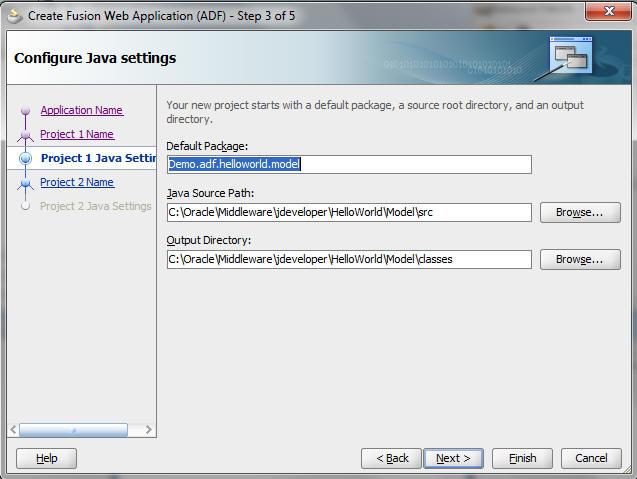This screenshot has width=637, height=479.
Task: Click the step list horizontal scrollbar thumb
Action: pyautogui.click(x=74, y=429)
